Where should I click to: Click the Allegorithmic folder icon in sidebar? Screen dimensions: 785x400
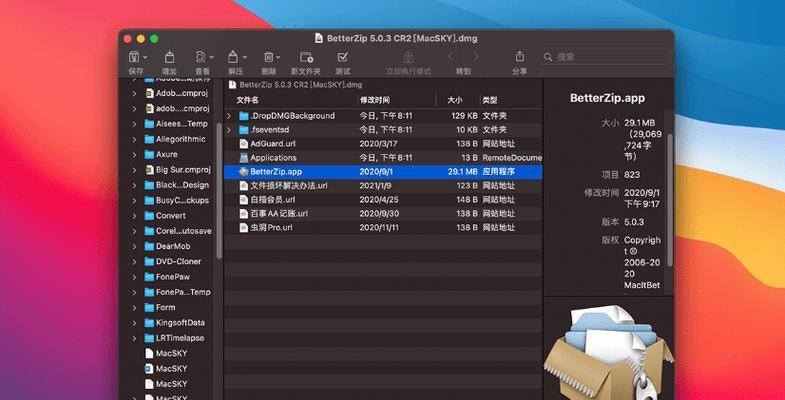(149, 139)
